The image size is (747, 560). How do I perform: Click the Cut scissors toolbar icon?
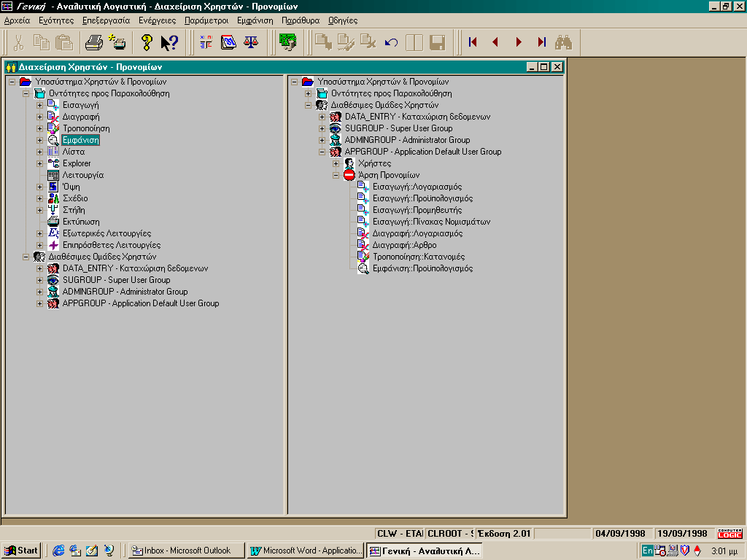18,42
